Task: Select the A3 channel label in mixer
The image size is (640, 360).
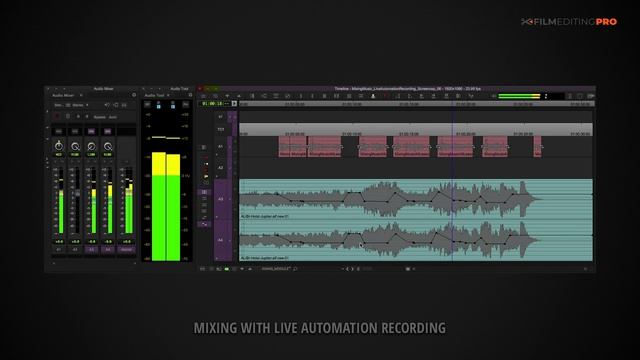Action: pyautogui.click(x=91, y=249)
